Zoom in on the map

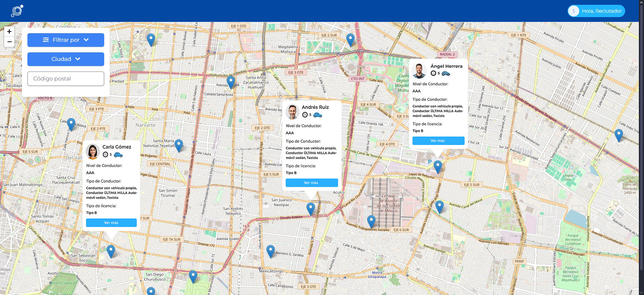[9, 31]
